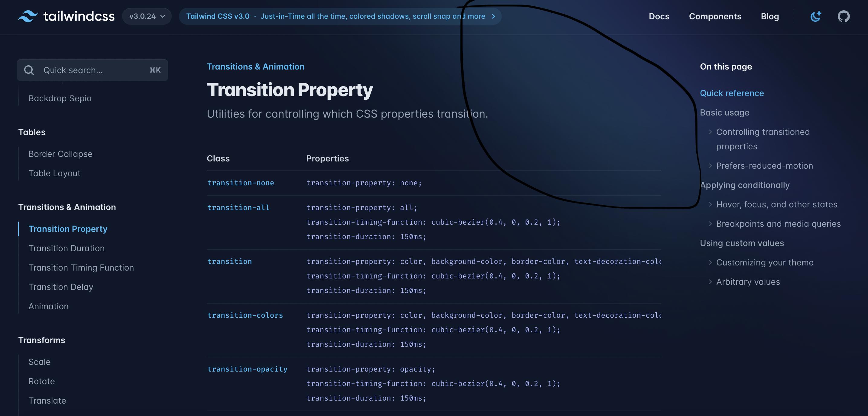The image size is (868, 416).
Task: Click the chevron beside Arbitrary values
Action: point(710,282)
